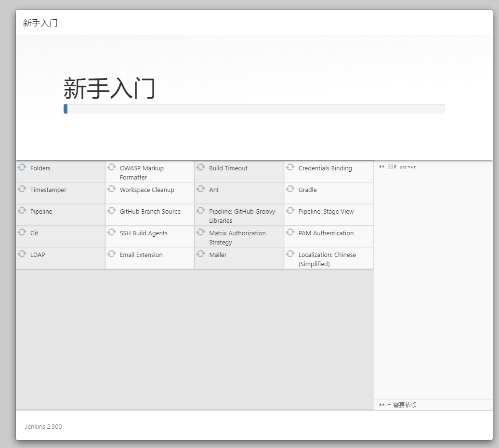This screenshot has width=499, height=448.
Task: Click the icon by Matrix Authorization Strategy
Action: (200, 232)
